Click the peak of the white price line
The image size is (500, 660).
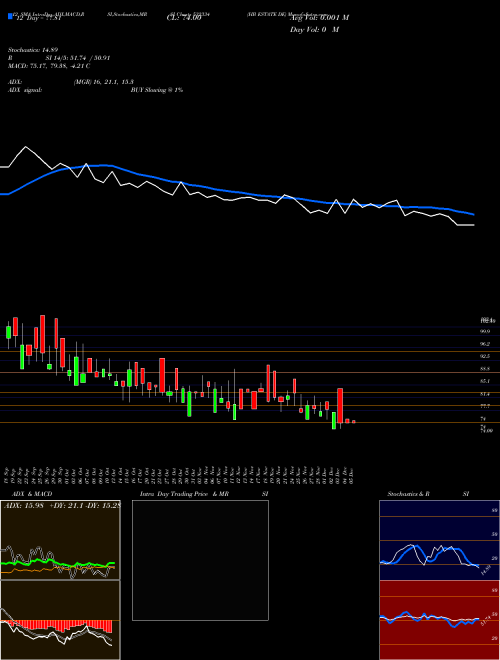pos(26,147)
